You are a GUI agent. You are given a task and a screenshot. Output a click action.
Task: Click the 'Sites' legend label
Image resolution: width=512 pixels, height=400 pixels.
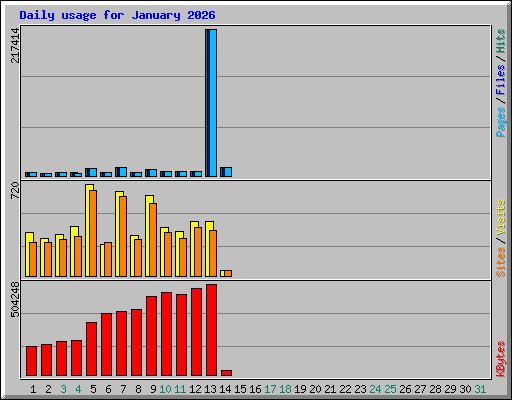coord(500,262)
